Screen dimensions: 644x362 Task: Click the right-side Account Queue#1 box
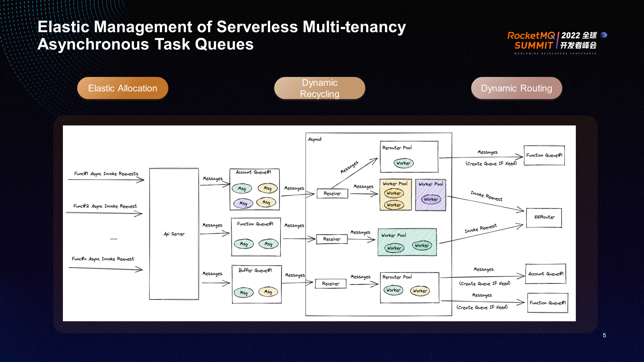click(x=546, y=274)
